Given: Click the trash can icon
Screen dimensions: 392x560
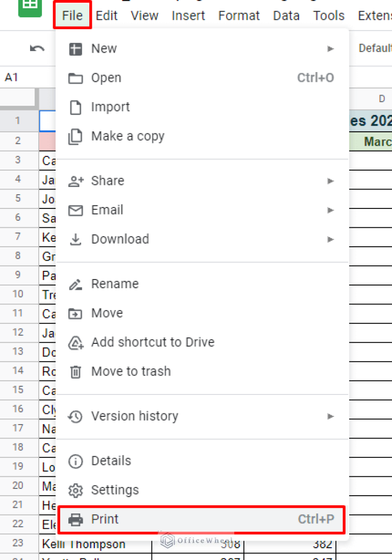Looking at the screenshot, I should pos(76,372).
